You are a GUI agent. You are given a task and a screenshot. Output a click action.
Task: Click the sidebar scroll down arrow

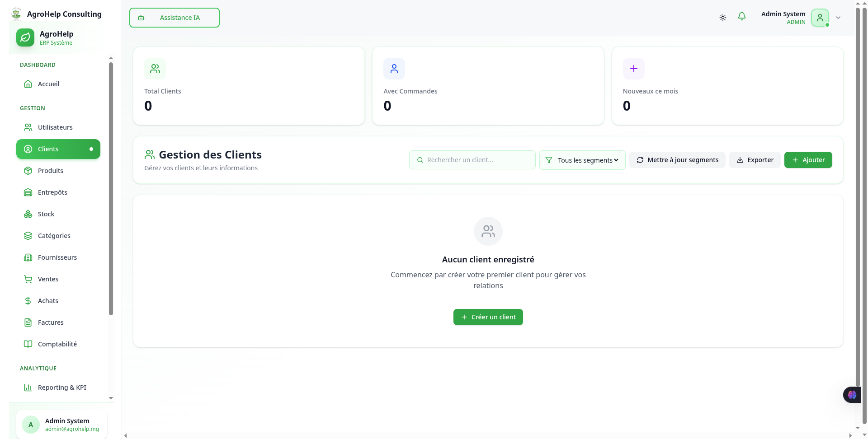pos(111,398)
